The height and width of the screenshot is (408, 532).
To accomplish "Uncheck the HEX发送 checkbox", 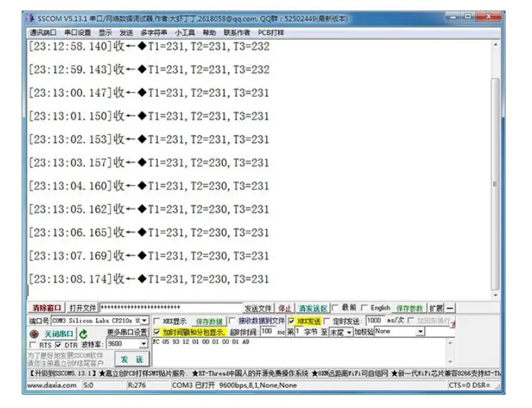I will tap(291, 321).
